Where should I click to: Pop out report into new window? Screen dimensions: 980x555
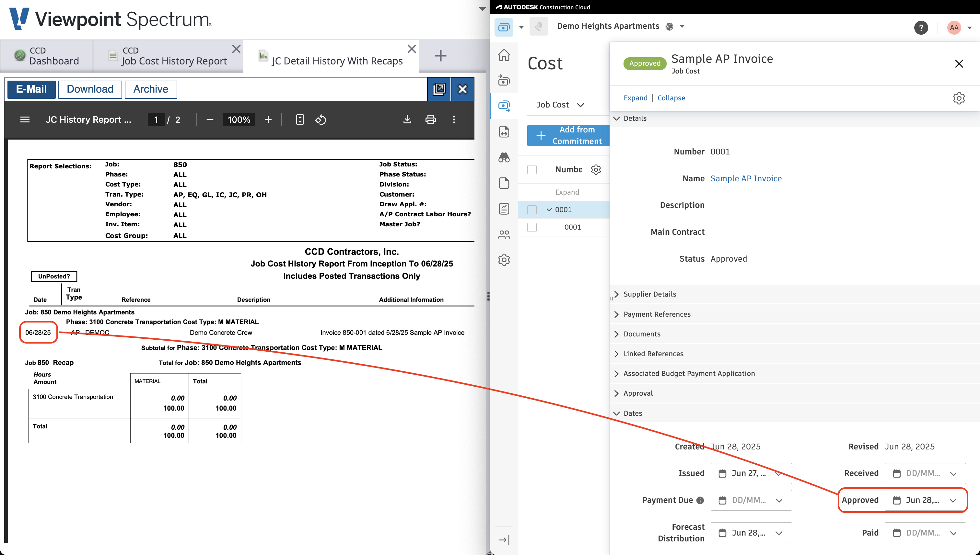tap(439, 89)
